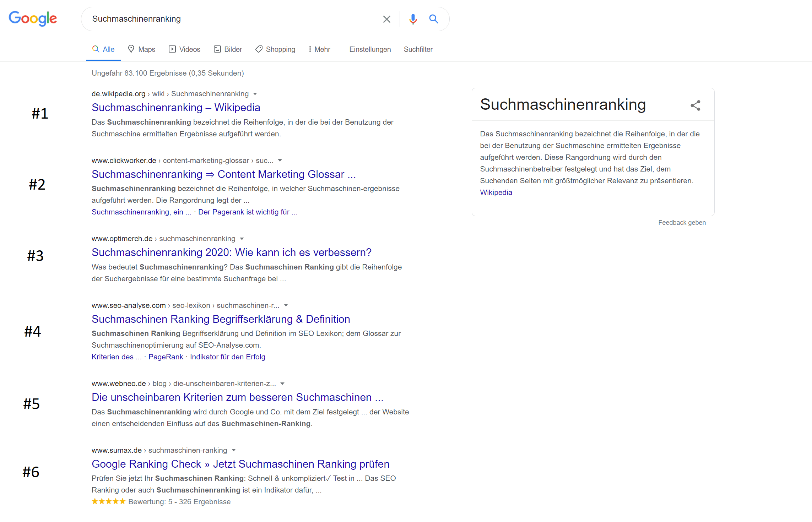The image size is (812, 522).
Task: Click the de.wikipedia.org breadcrumb URL
Action: [170, 94]
